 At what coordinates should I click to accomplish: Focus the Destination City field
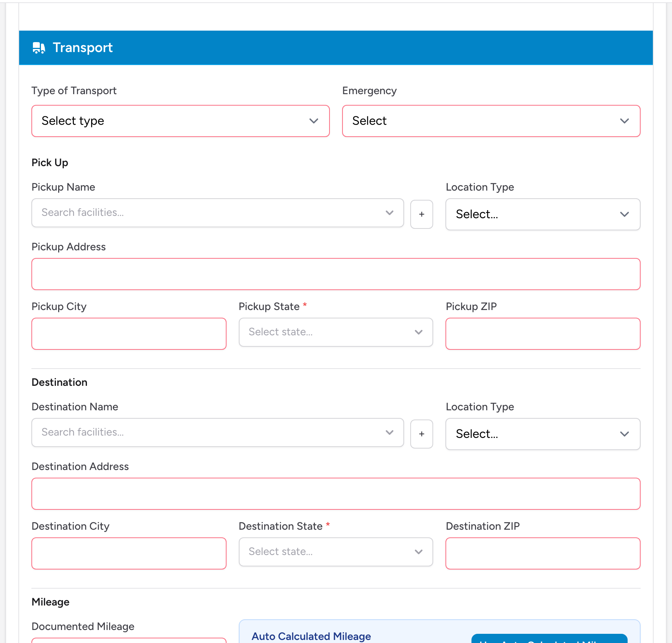129,553
